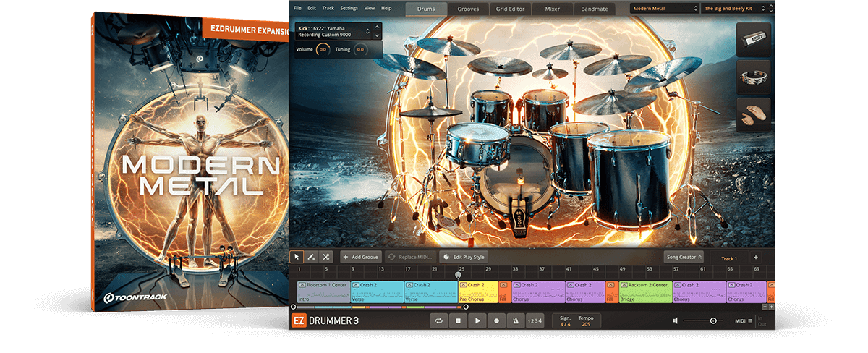
Task: Click the Edit Play Style button
Action: click(x=464, y=257)
